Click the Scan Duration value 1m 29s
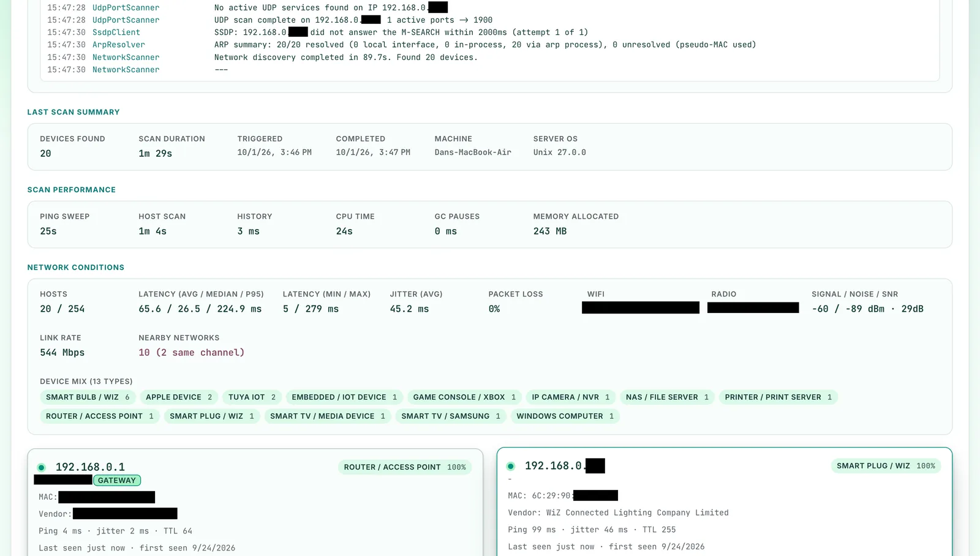Image resolution: width=980 pixels, height=556 pixels. (x=156, y=154)
